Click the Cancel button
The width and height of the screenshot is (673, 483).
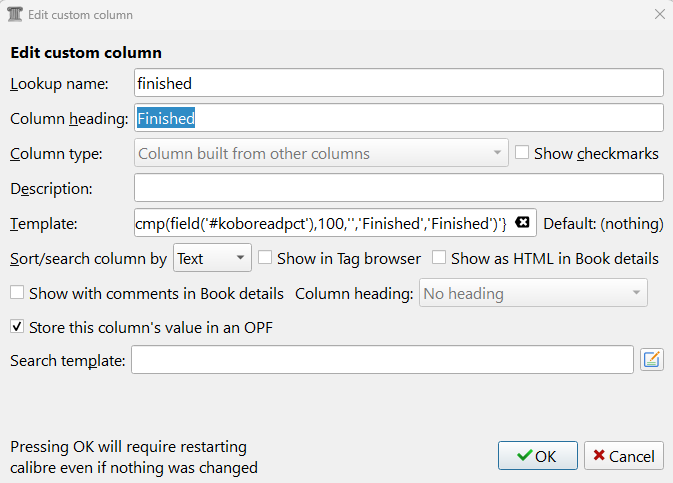[624, 456]
